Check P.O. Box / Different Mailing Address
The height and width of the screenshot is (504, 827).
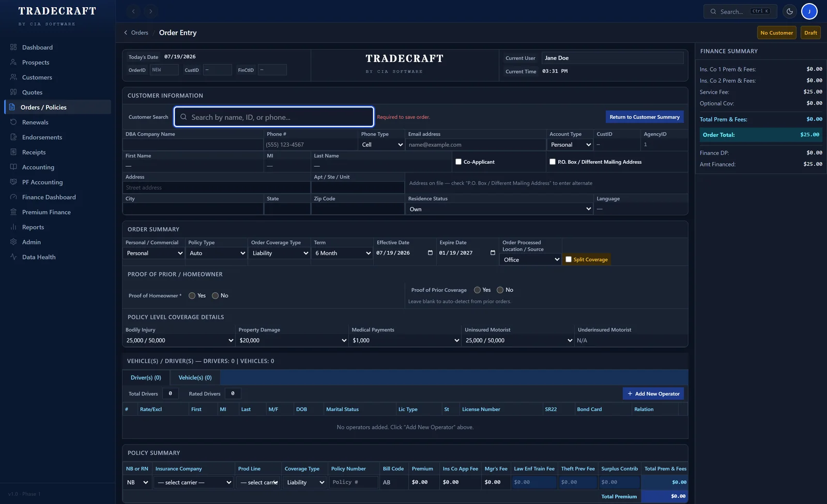click(x=553, y=162)
